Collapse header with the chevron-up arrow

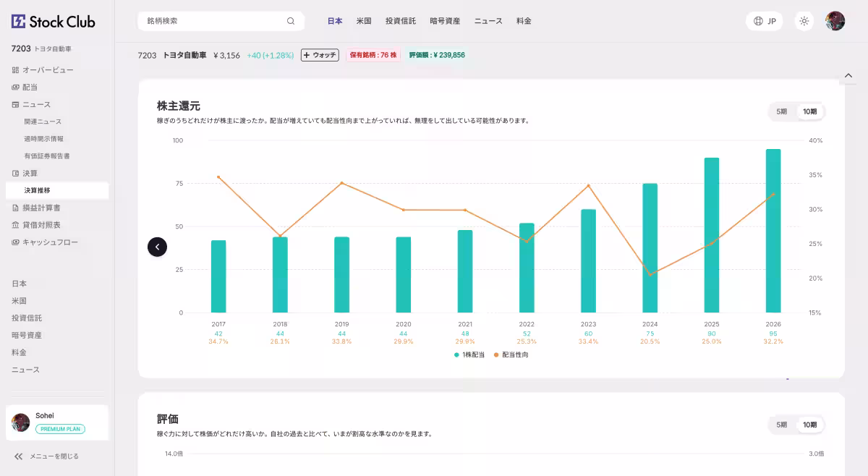[x=849, y=75]
